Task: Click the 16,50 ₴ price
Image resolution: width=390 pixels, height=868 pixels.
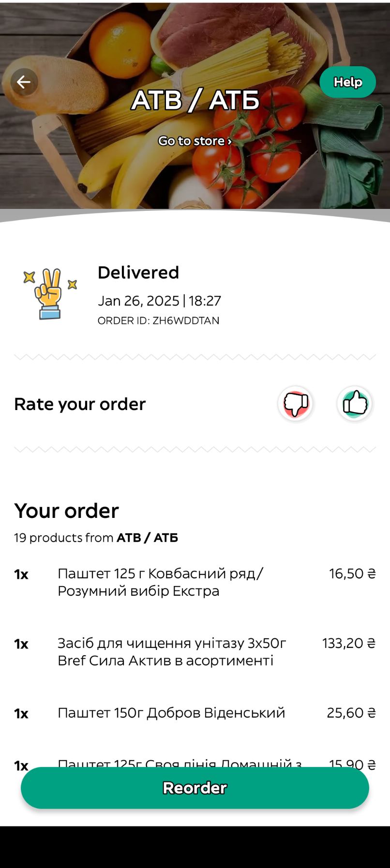Action: coord(352,574)
